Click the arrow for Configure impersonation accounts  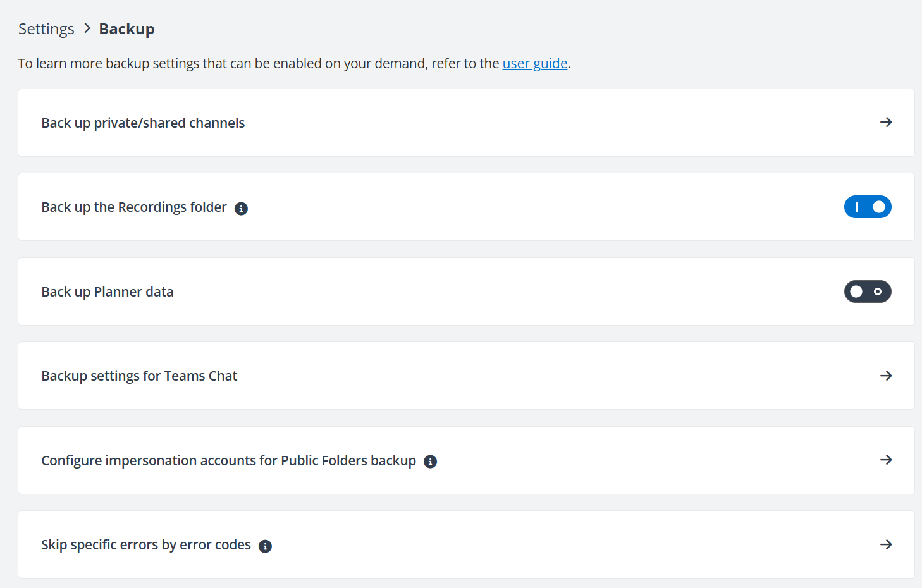(887, 460)
